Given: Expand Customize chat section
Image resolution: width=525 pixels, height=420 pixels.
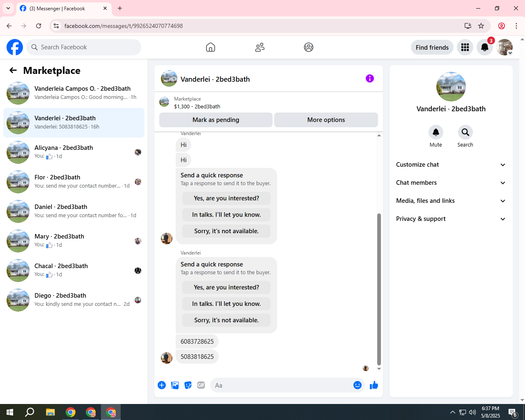Looking at the screenshot, I should coord(451,165).
